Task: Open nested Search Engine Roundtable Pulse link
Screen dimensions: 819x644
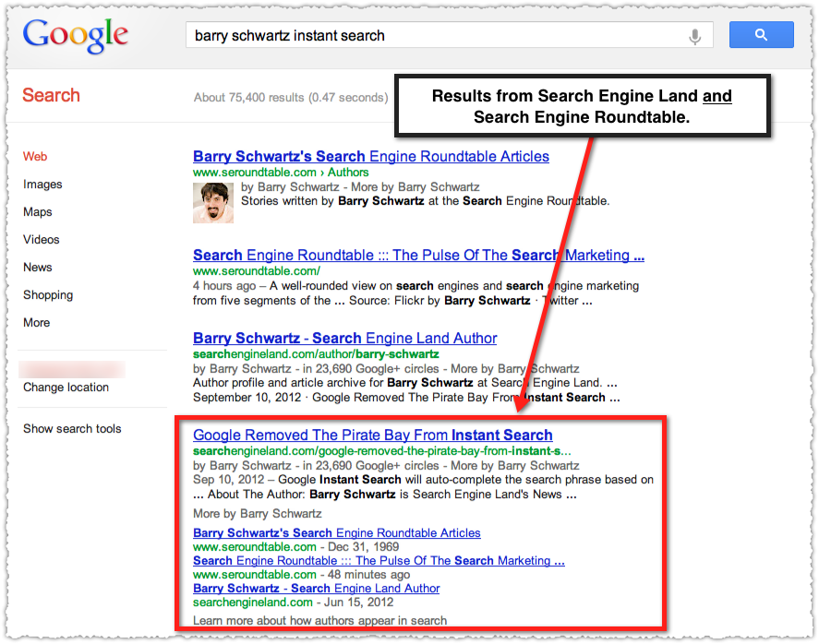Action: (x=379, y=560)
